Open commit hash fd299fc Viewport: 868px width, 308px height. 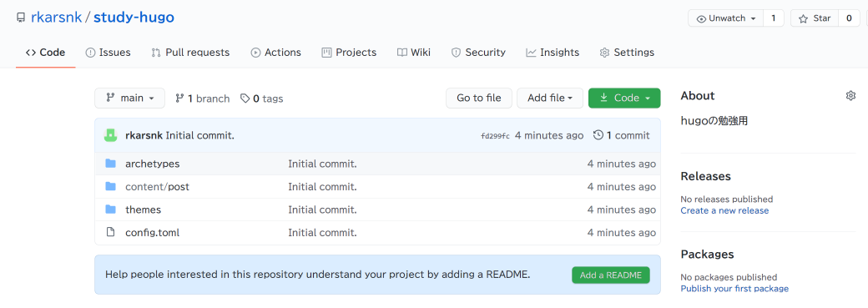[496, 136]
